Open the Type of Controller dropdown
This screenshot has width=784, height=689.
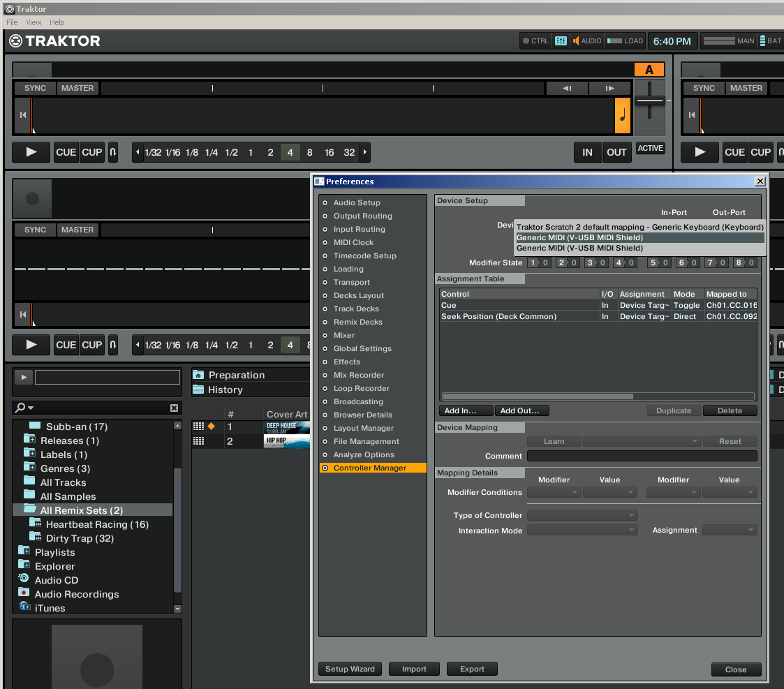[x=582, y=515]
